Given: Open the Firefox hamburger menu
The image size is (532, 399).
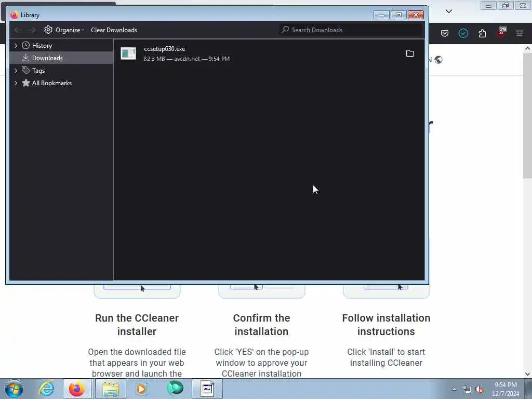Looking at the screenshot, I should pos(520,33).
